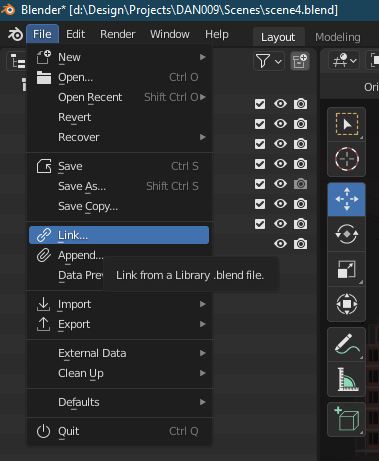Image resolution: width=379 pixels, height=461 pixels.
Task: Select the Move tool in toolbar
Action: click(x=347, y=199)
